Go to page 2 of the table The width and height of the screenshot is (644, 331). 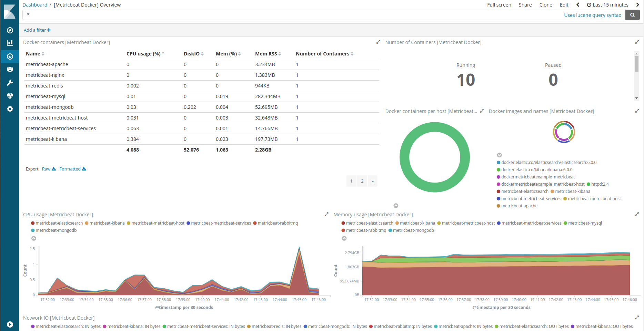362,181
